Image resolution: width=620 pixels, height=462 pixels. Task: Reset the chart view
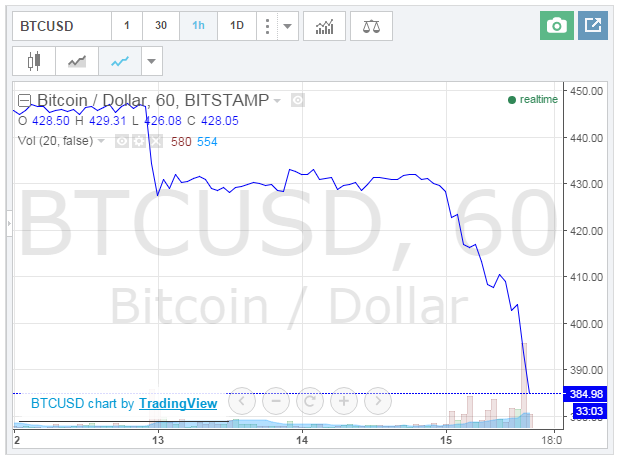pos(310,402)
